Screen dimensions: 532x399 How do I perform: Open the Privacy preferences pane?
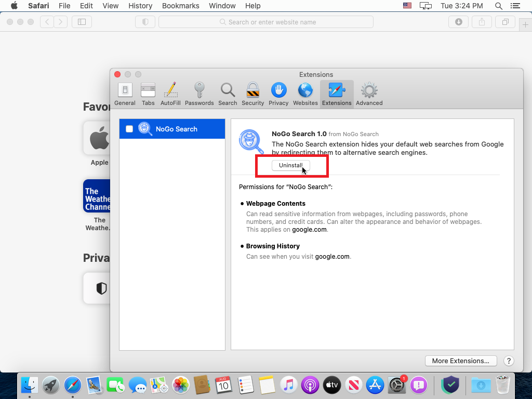pos(278,95)
